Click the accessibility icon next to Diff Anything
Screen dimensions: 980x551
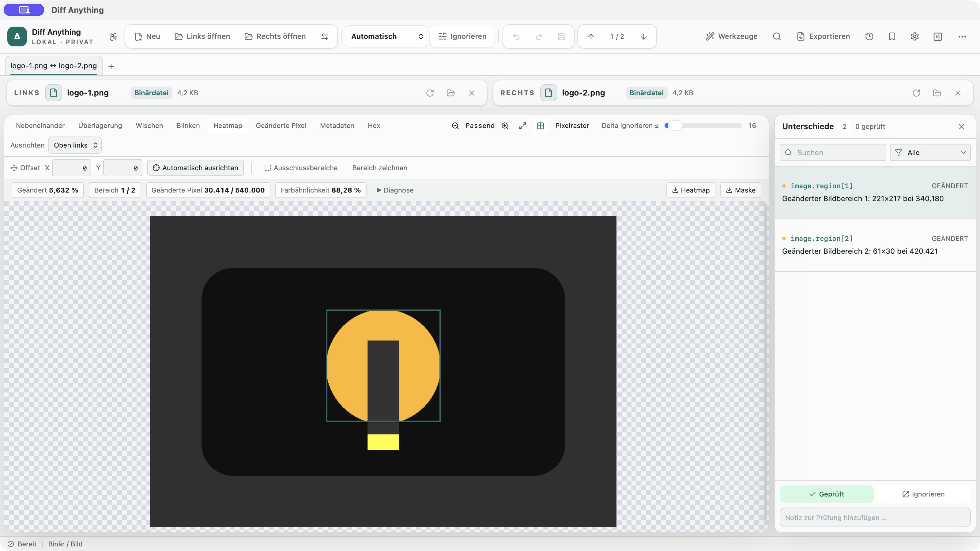113,36
